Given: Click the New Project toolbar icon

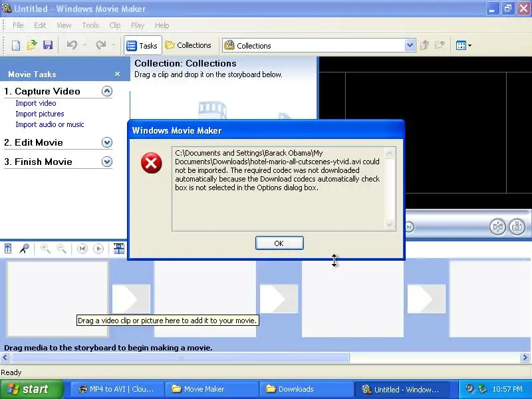Looking at the screenshot, I should point(15,45).
